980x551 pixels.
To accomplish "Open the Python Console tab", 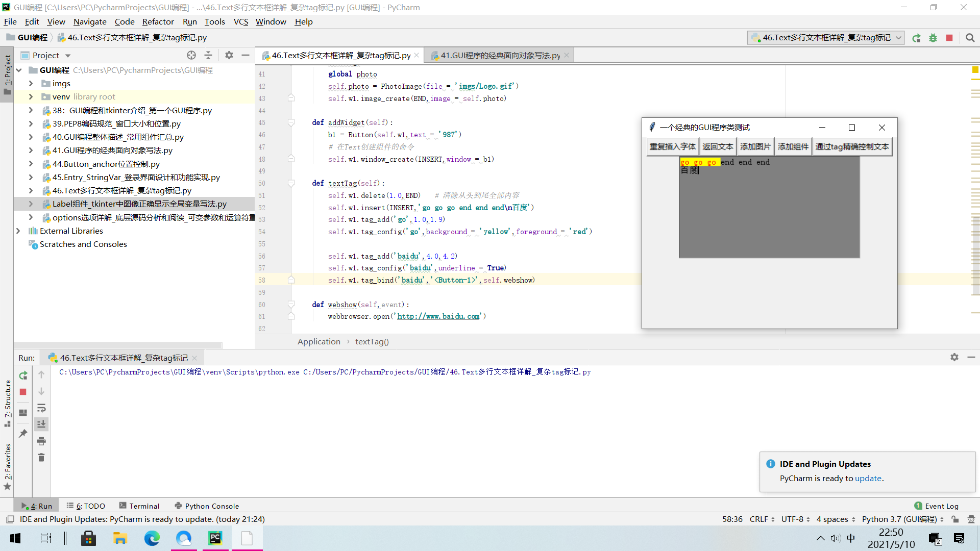I will coord(207,506).
